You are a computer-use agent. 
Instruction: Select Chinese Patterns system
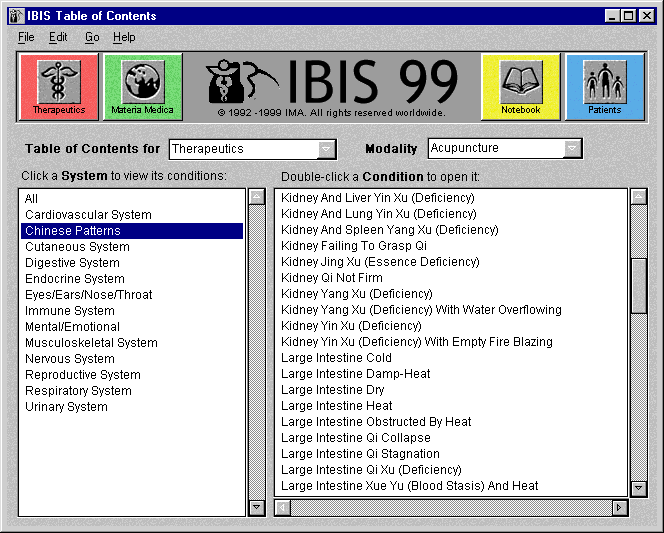tap(132, 231)
